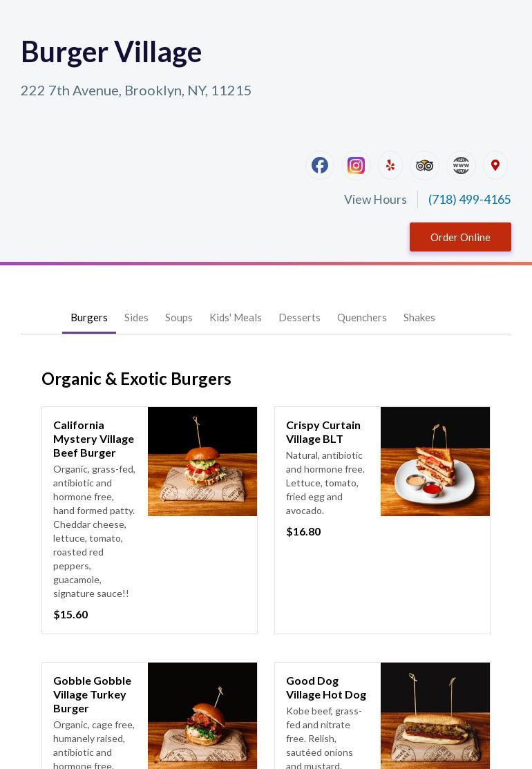
Task: Switch to the Soups tab
Action: (x=178, y=318)
